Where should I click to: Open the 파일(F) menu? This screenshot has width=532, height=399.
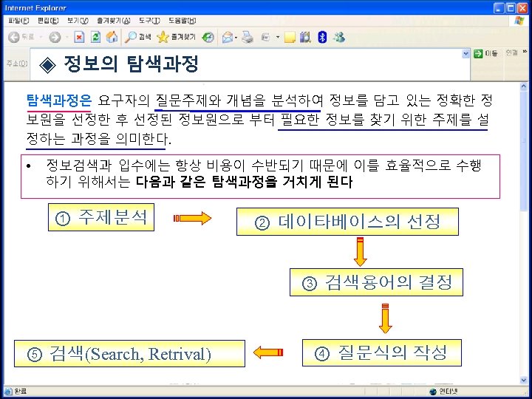tap(18, 21)
